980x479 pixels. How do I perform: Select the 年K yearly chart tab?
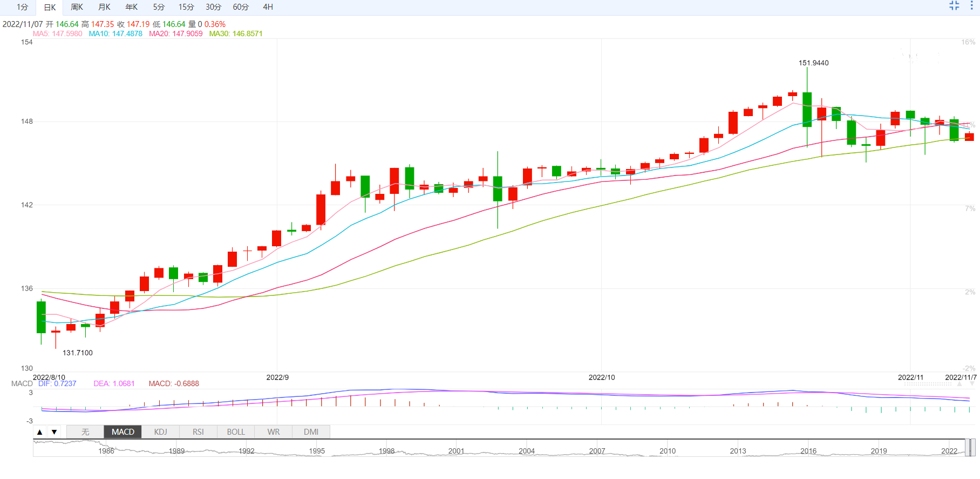132,7
